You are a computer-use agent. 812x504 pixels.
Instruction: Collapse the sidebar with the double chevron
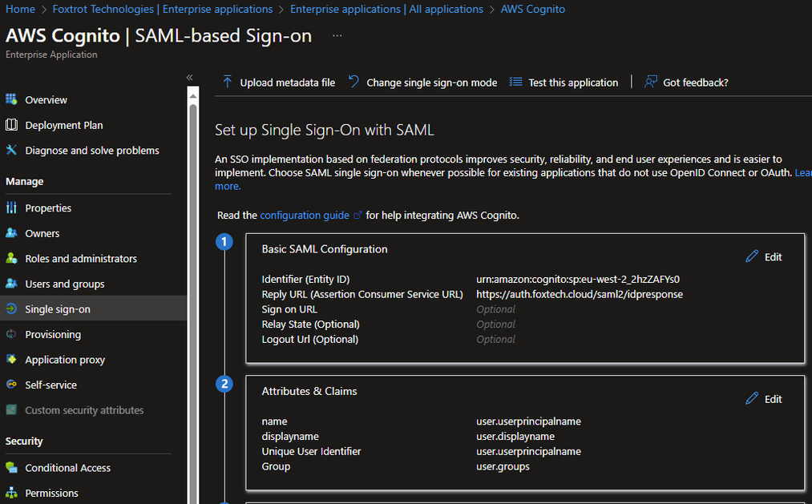tap(189, 77)
